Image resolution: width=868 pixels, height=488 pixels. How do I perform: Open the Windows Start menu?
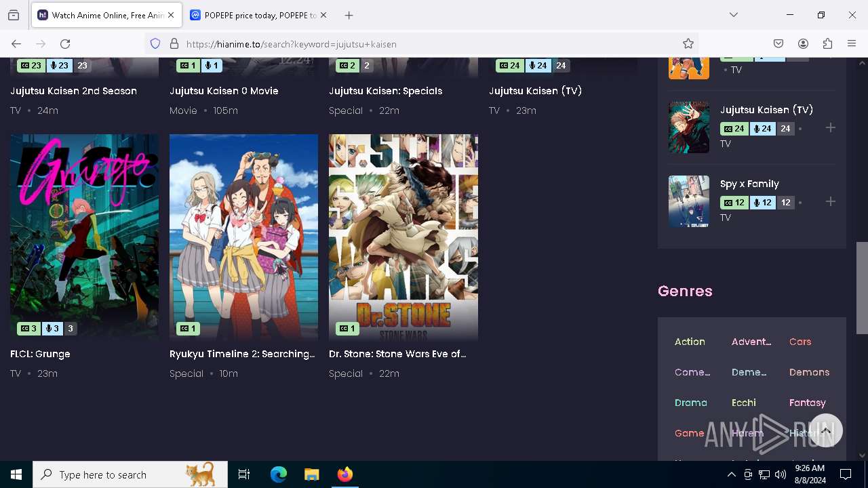tap(16, 474)
